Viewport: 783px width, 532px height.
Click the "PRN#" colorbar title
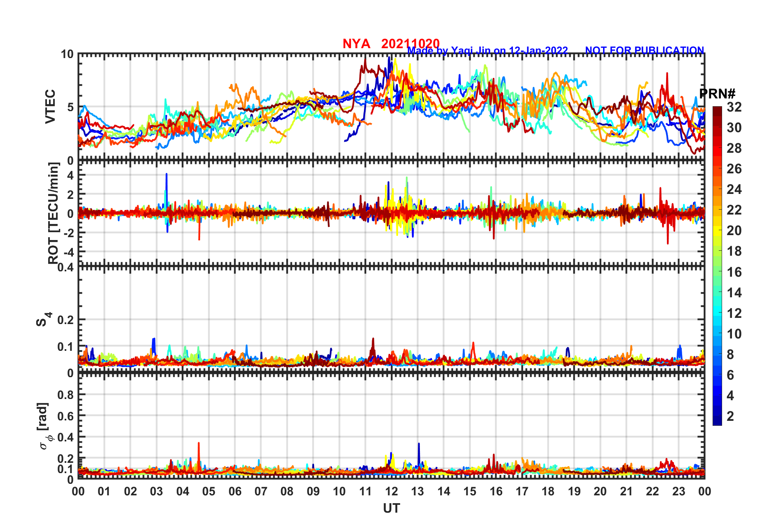(718, 94)
